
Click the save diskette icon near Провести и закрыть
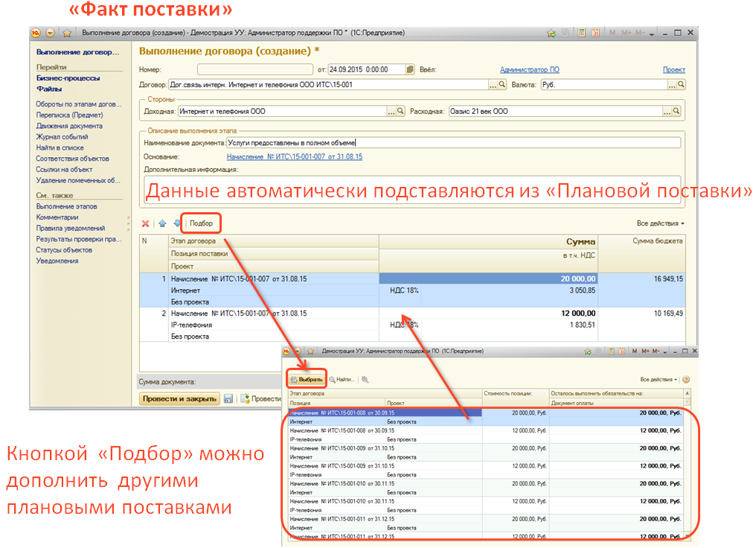(x=228, y=399)
